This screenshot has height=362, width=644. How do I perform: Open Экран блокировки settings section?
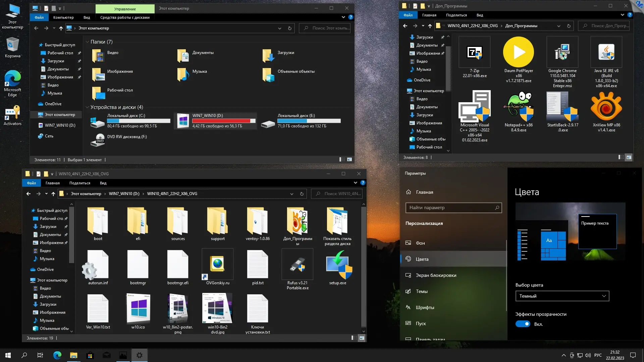[x=436, y=275]
